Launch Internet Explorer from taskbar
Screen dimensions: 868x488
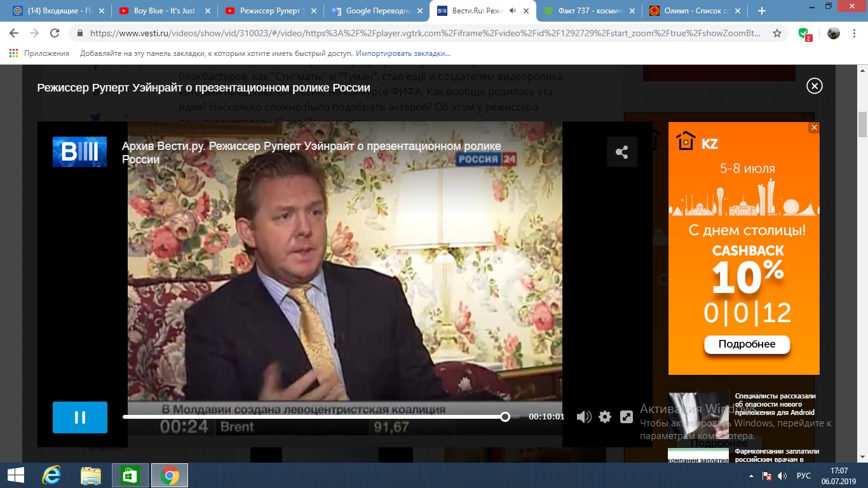tap(51, 475)
